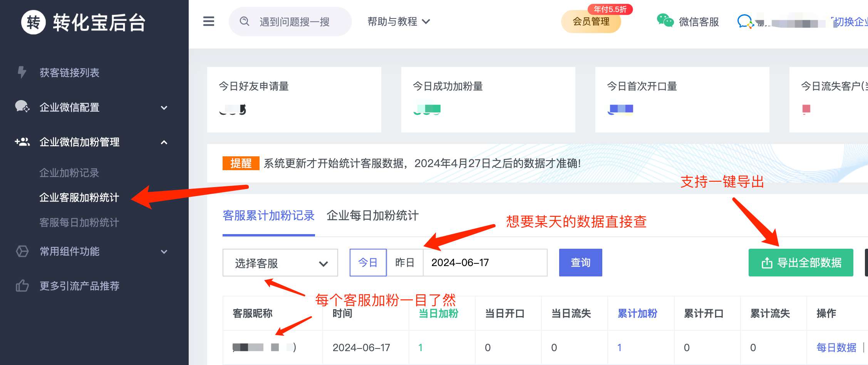Switch to 客服累计加粉记录 tab
Viewport: 868px width, 365px height.
[269, 216]
